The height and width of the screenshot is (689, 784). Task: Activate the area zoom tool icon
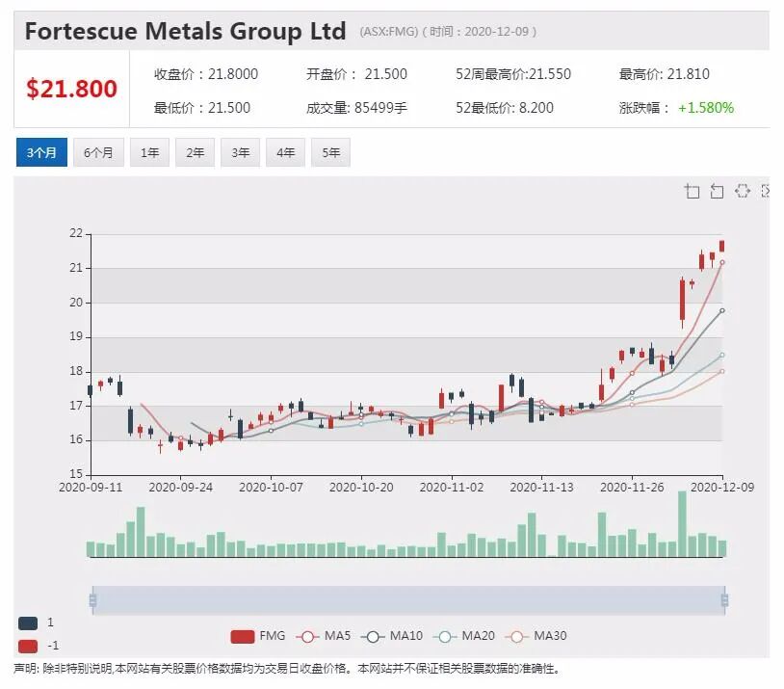click(692, 191)
